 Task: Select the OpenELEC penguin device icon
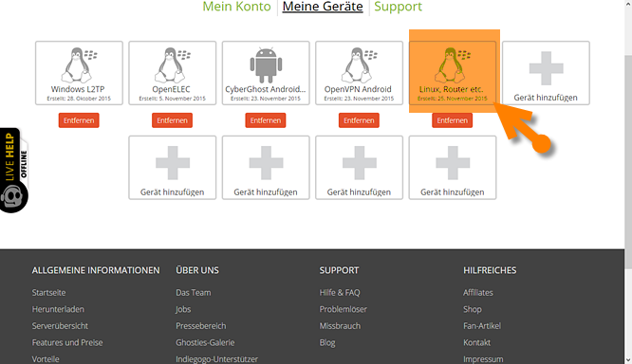pyautogui.click(x=172, y=65)
